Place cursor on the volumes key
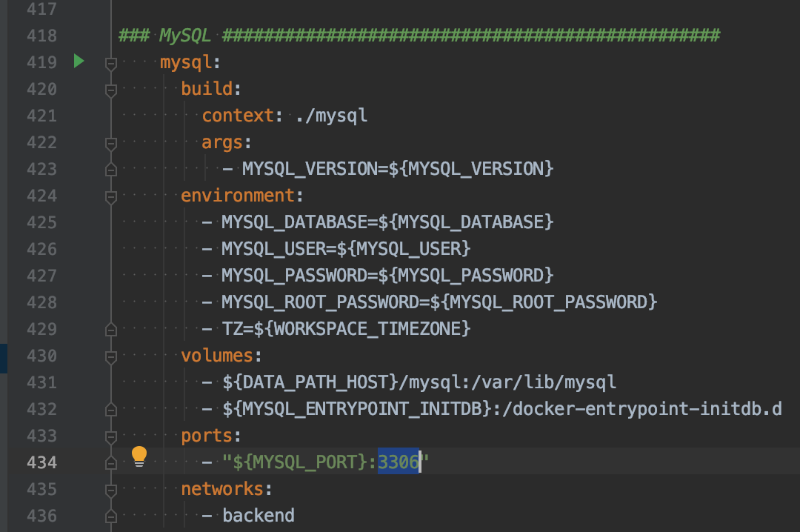 point(217,356)
